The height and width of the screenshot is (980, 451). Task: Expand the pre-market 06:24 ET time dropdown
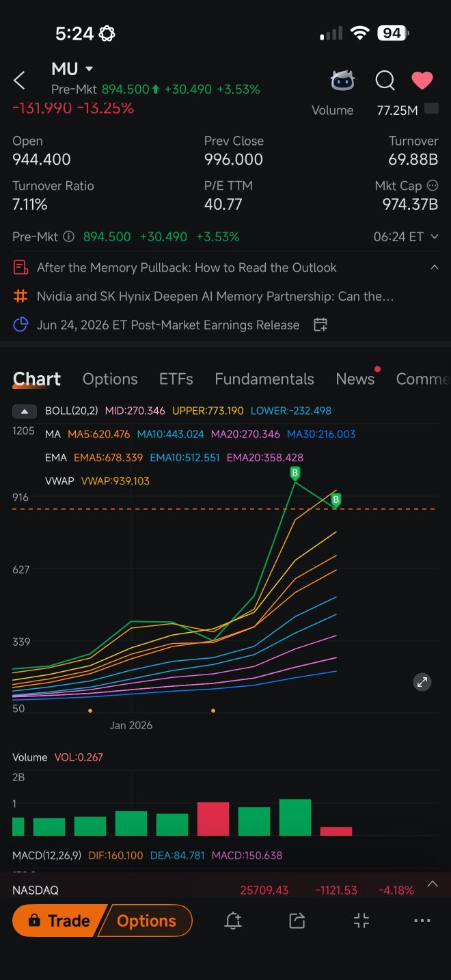pos(434,237)
